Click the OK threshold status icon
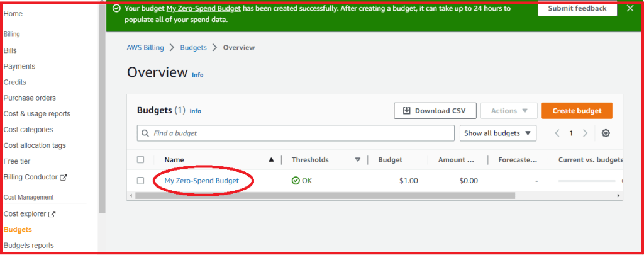 (296, 181)
